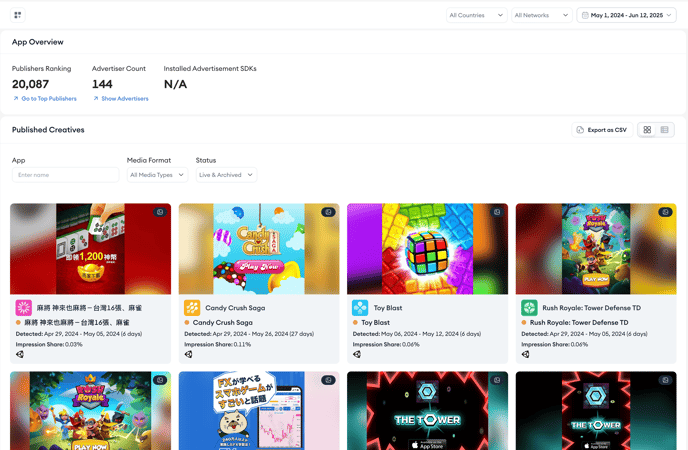Click the image badge on Toy Blast creative
688x450 pixels.
497,212
